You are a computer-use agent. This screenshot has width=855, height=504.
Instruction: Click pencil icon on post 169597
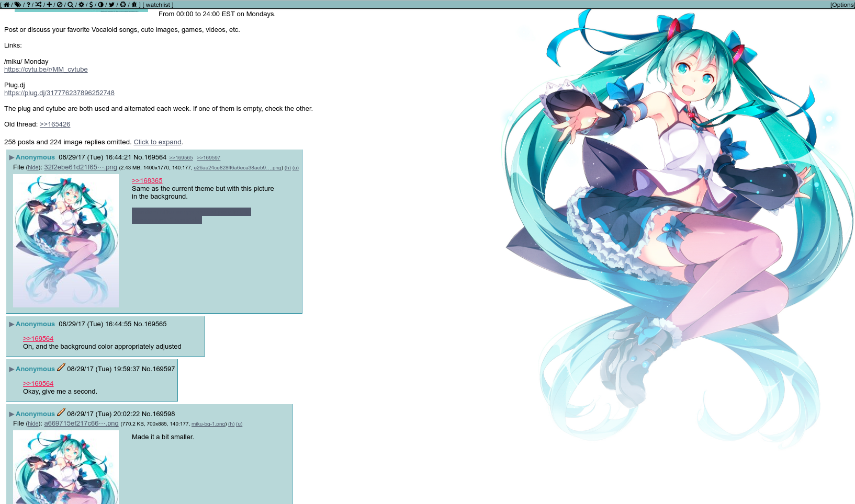tap(61, 368)
